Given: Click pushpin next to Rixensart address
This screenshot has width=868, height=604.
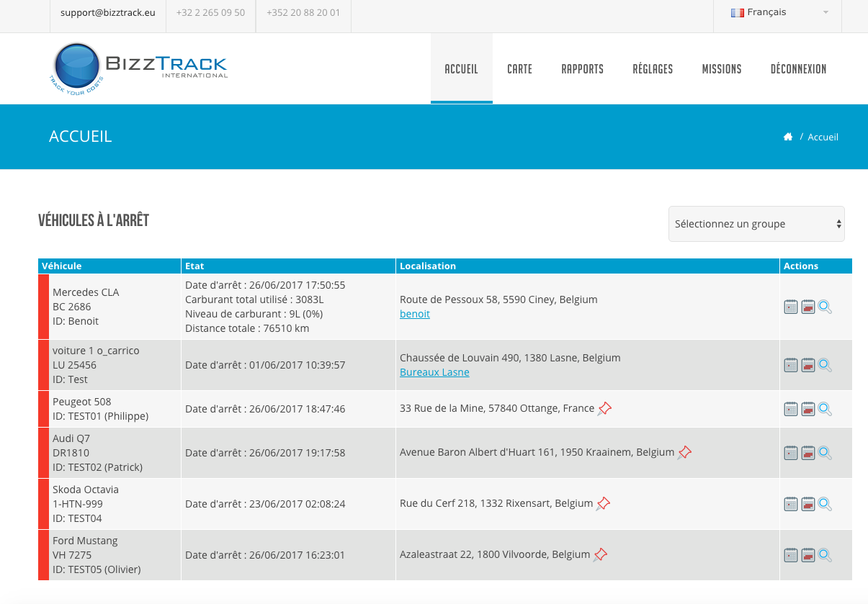Looking at the screenshot, I should 603,504.
